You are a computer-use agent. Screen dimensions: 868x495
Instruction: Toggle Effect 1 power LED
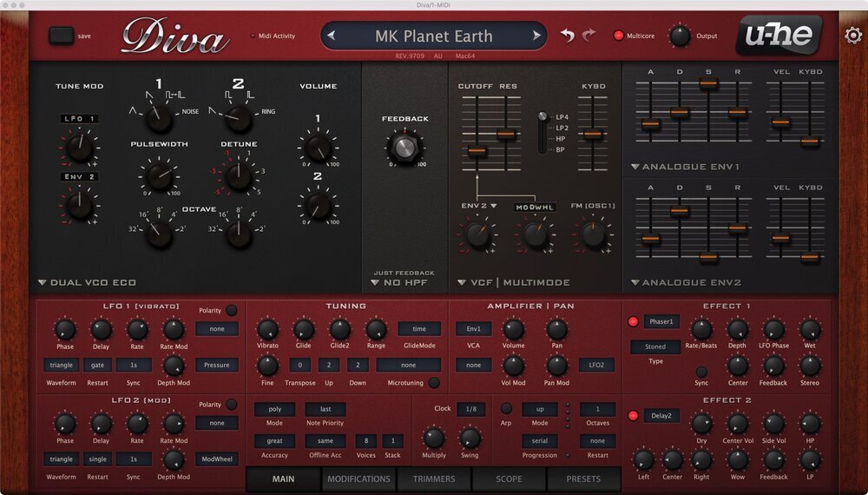coord(634,321)
